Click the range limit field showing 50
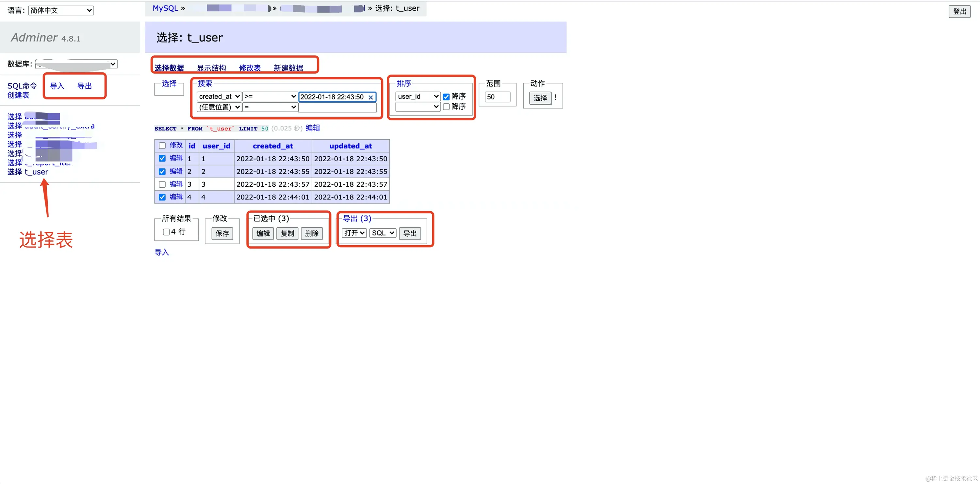 coord(497,97)
